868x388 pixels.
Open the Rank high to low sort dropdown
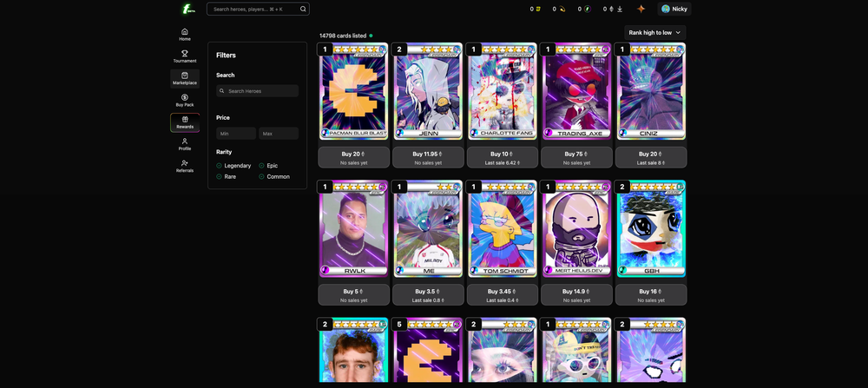[x=654, y=33]
